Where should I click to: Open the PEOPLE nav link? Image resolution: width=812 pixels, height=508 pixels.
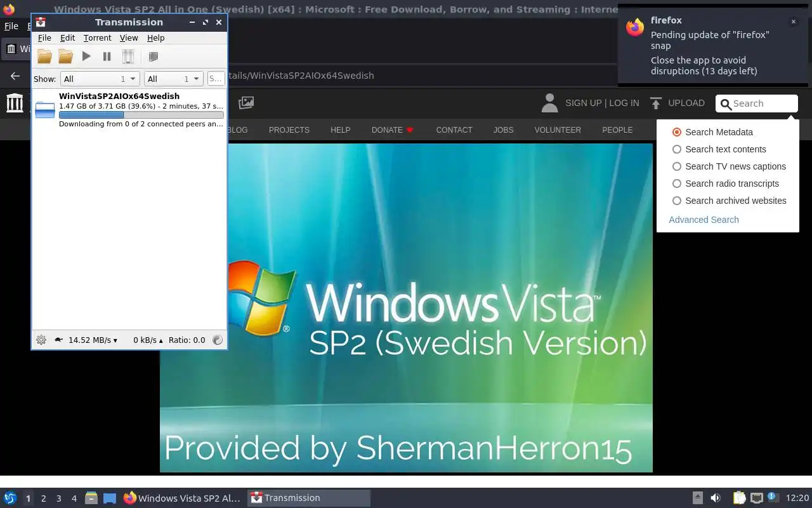pos(617,130)
